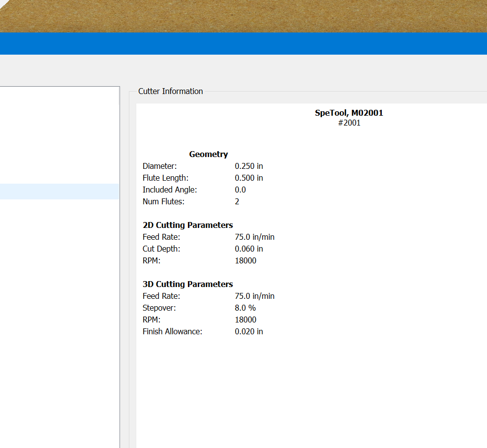
Task: Click the RPM value under 3D Cutting Parameters
Action: [x=245, y=320]
